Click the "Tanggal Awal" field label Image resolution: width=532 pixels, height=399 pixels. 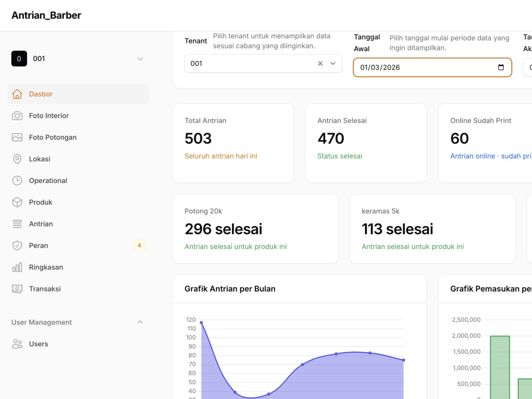pyautogui.click(x=367, y=43)
